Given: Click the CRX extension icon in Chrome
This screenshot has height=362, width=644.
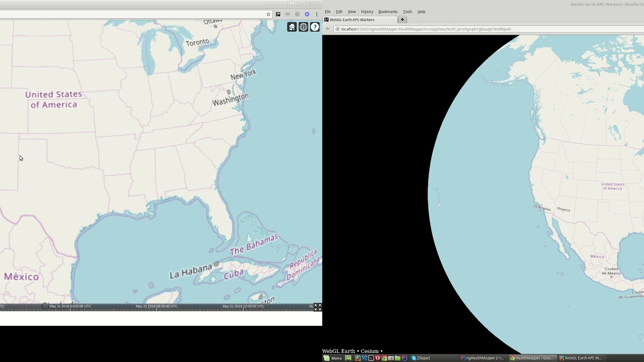Looking at the screenshot, I should pyautogui.click(x=288, y=14).
